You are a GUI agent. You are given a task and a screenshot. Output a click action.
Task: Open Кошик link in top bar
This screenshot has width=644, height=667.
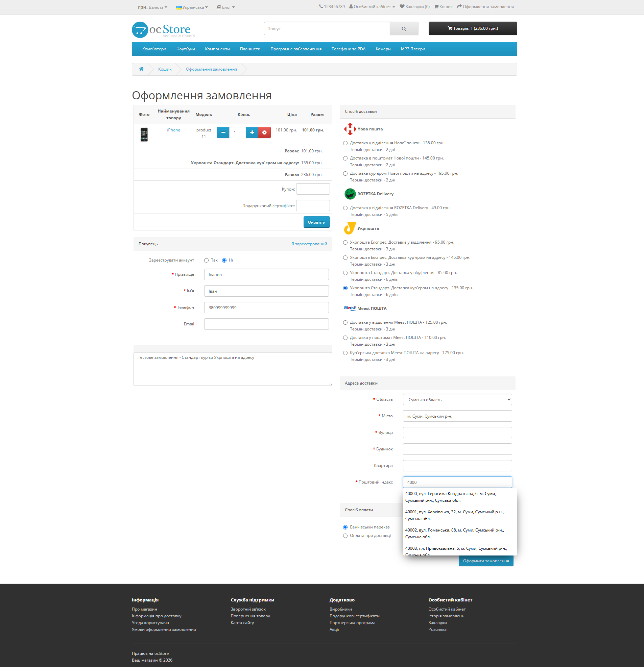click(x=444, y=7)
